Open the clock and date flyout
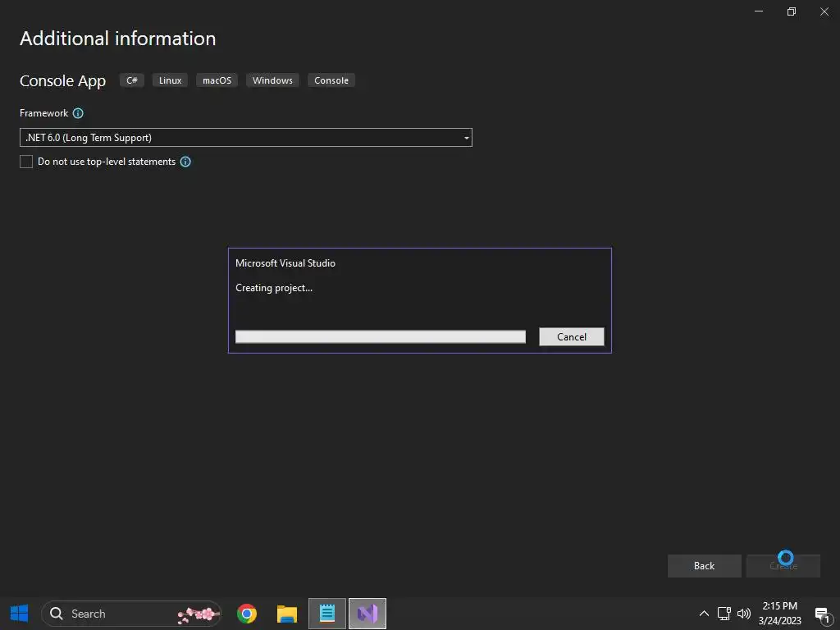The width and height of the screenshot is (840, 630). pos(780,614)
